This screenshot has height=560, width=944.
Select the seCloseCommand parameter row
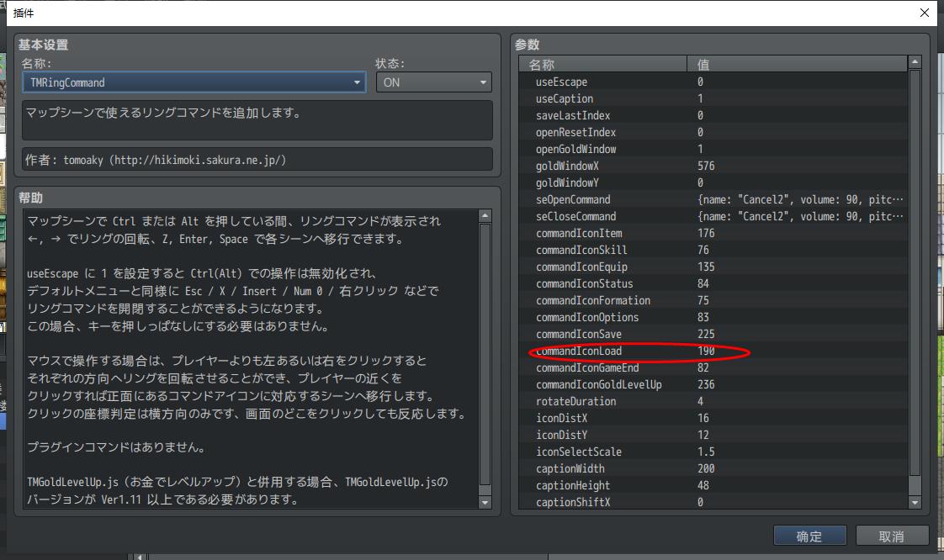coord(713,217)
